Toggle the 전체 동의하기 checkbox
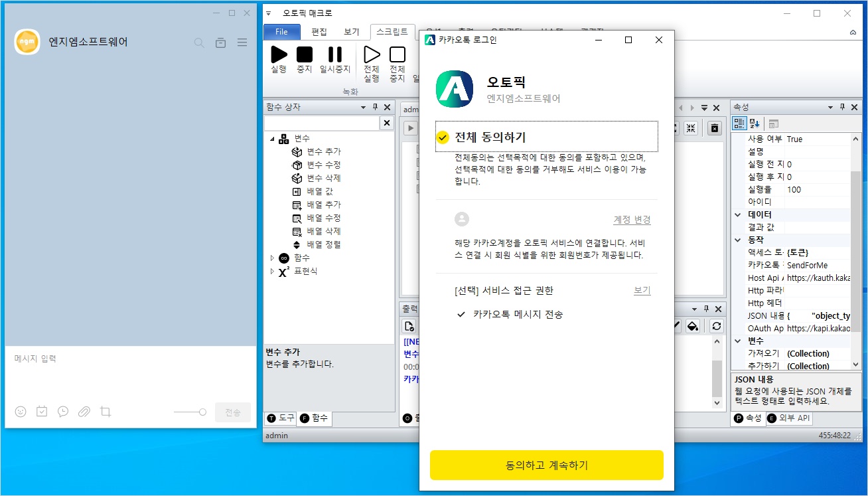 point(443,137)
